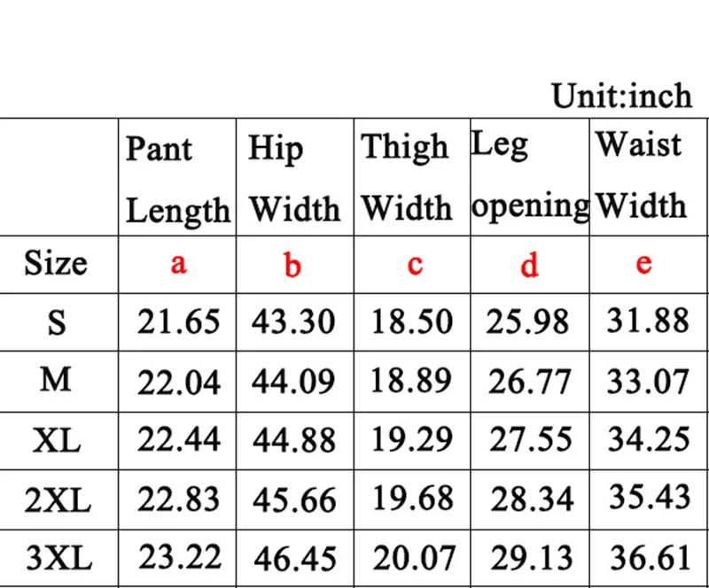Select the 28.34 leg opening cell
This screenshot has width=709, height=588.
click(532, 499)
